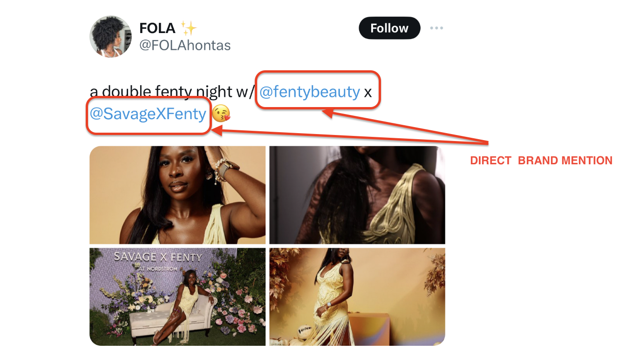
Task: Open the floral backdrop couch photo
Action: coord(177,297)
